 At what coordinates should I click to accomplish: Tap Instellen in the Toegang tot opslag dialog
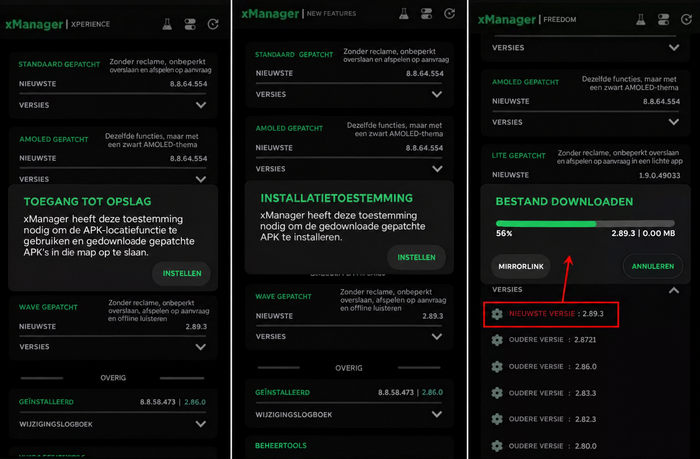(x=182, y=273)
